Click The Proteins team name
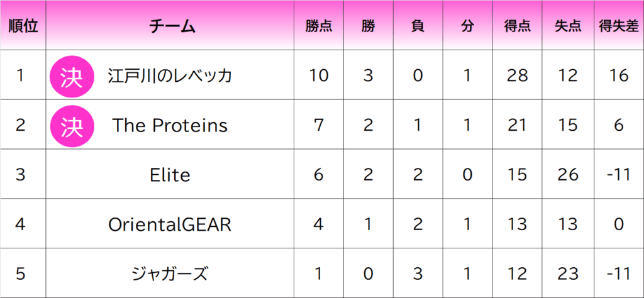644x298 pixels. tap(170, 126)
